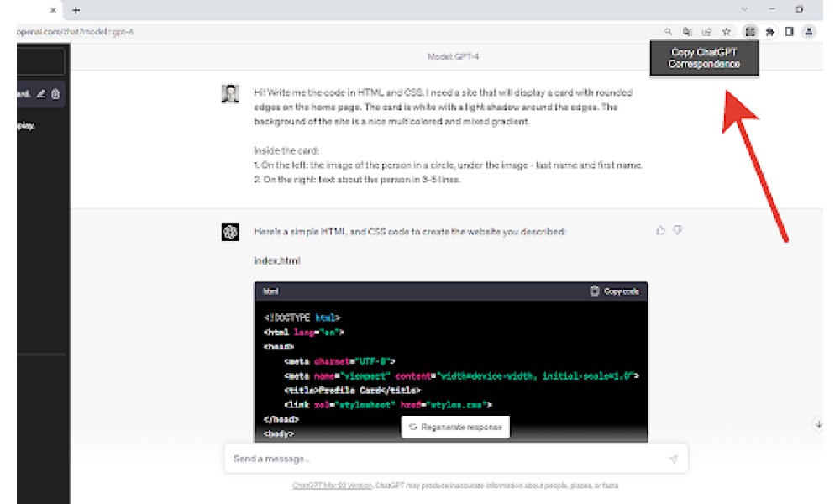Click the ChatGPT logo beside the response
840x504 pixels.
point(230,233)
